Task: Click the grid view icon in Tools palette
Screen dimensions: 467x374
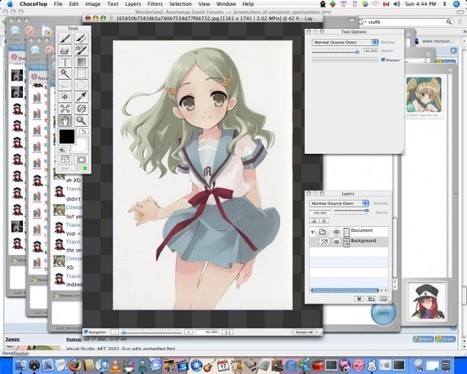Action: click(x=65, y=160)
